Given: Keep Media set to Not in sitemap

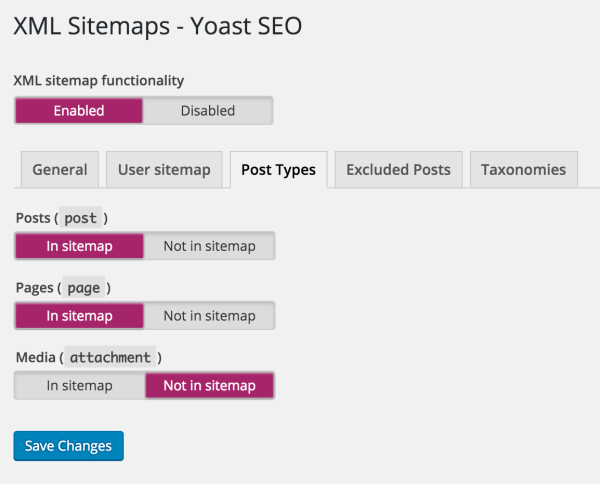Looking at the screenshot, I should tap(209, 385).
